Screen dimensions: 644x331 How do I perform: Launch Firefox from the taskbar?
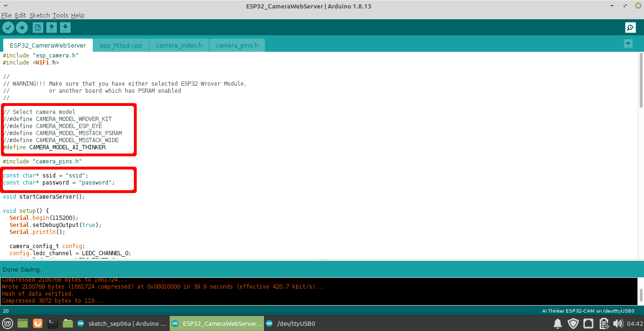[x=38, y=323]
